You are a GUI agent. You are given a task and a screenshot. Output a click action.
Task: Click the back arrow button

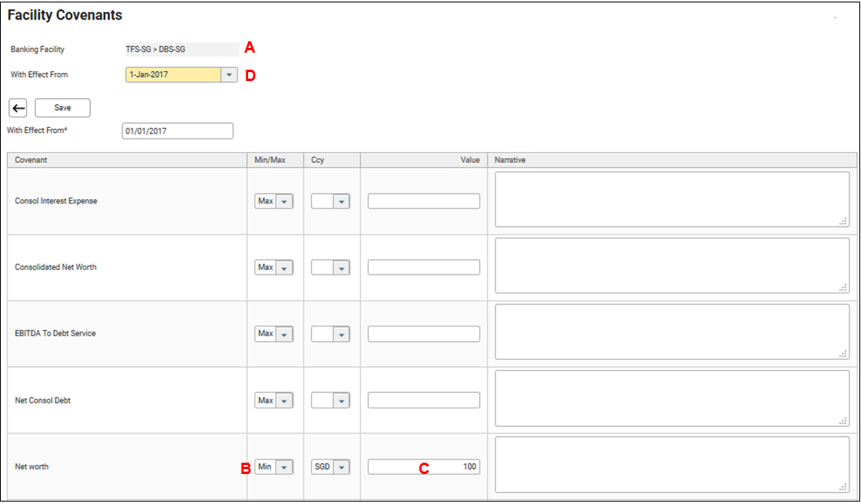[18, 108]
